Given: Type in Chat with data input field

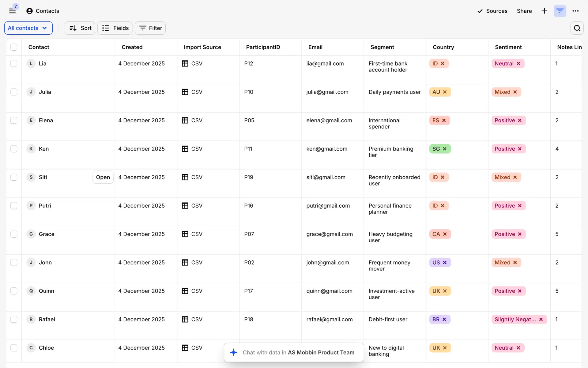Looking at the screenshot, I should (x=299, y=352).
